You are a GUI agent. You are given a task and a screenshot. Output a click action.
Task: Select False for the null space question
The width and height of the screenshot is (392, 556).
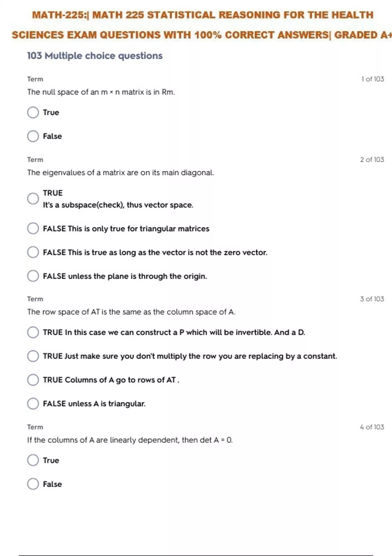[33, 136]
